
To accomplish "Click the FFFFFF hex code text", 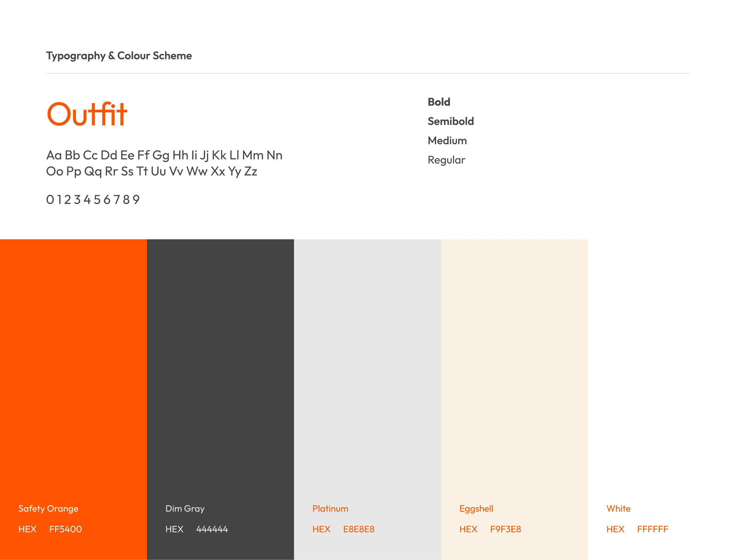I will point(653,529).
